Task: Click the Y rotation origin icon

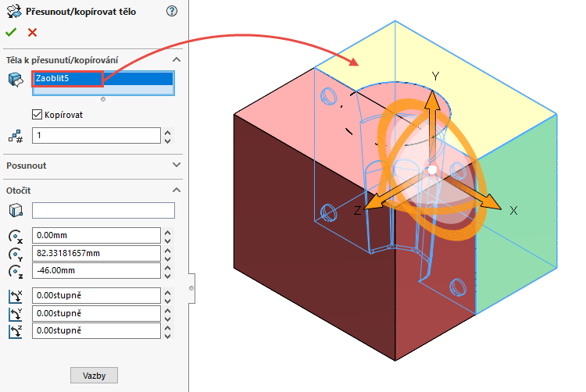Action: coord(16,255)
